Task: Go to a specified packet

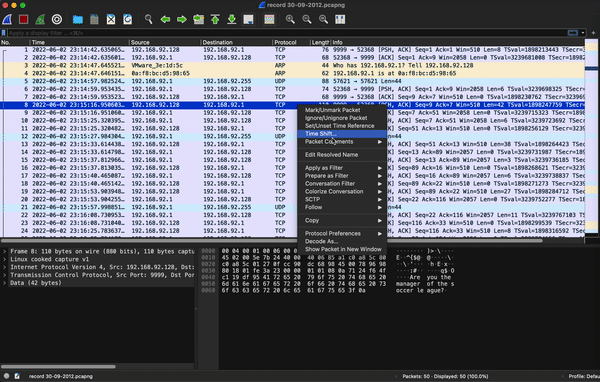Action: (199, 19)
